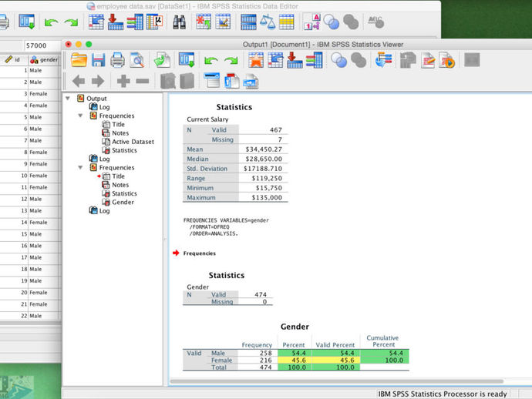The height and width of the screenshot is (399, 532).
Task: Click Insert Cases icon in Data Editor
Action: (204, 22)
